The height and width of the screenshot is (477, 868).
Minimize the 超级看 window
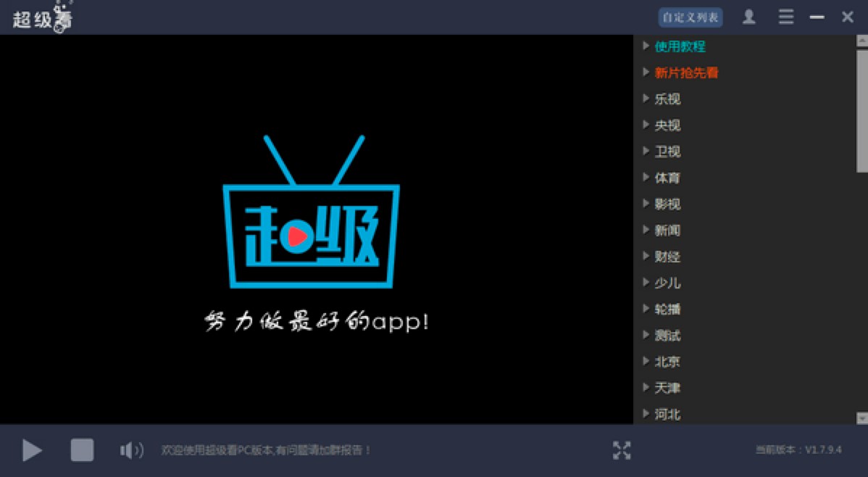[817, 17]
